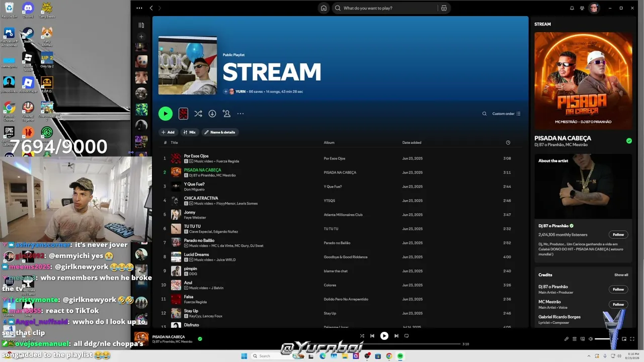The height and width of the screenshot is (362, 644).
Task: Open artist link Faye Webster
Action: pos(195,218)
